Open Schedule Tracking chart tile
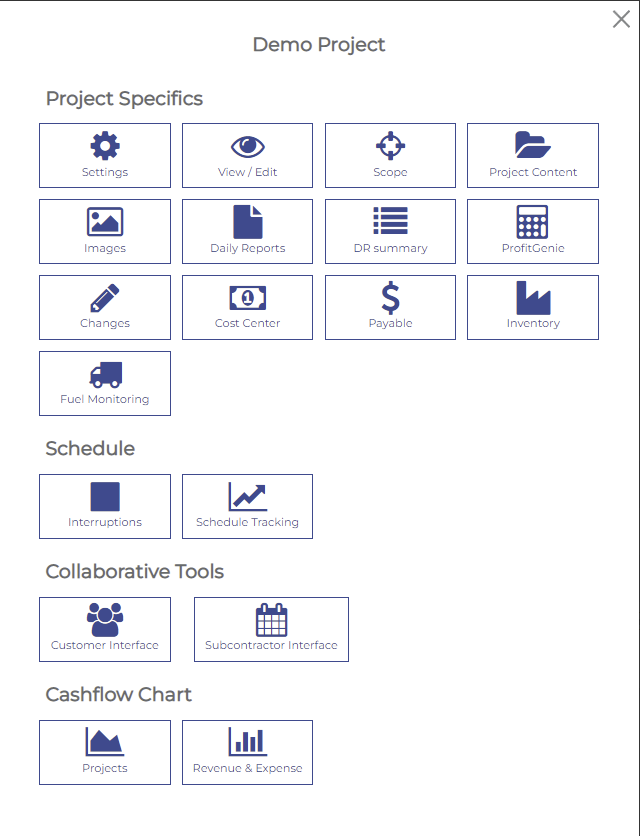 pos(247,507)
